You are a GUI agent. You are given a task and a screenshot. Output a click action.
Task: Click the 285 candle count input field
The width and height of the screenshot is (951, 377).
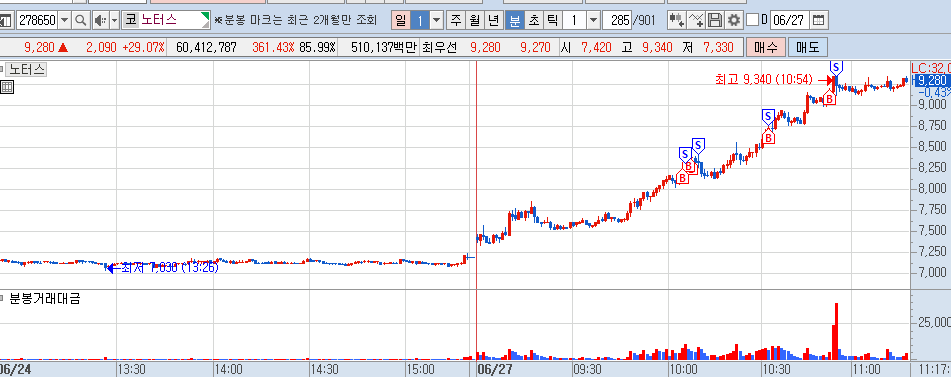click(x=617, y=20)
